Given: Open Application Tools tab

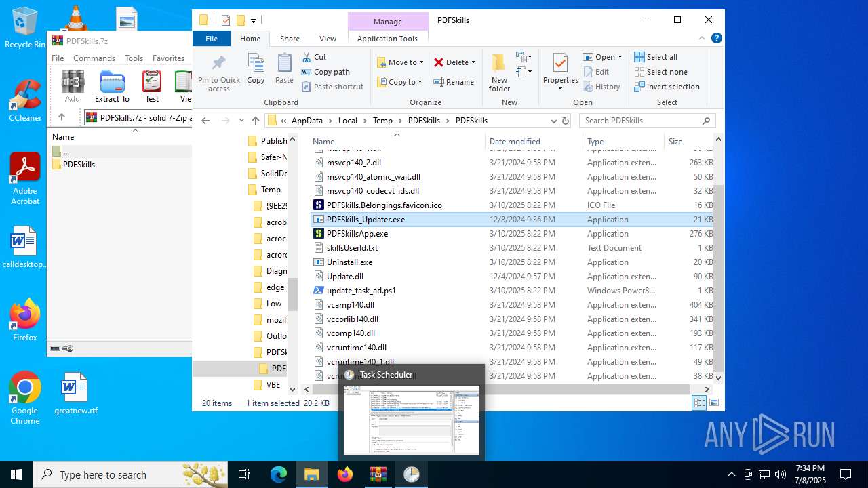Looking at the screenshot, I should pos(387,39).
